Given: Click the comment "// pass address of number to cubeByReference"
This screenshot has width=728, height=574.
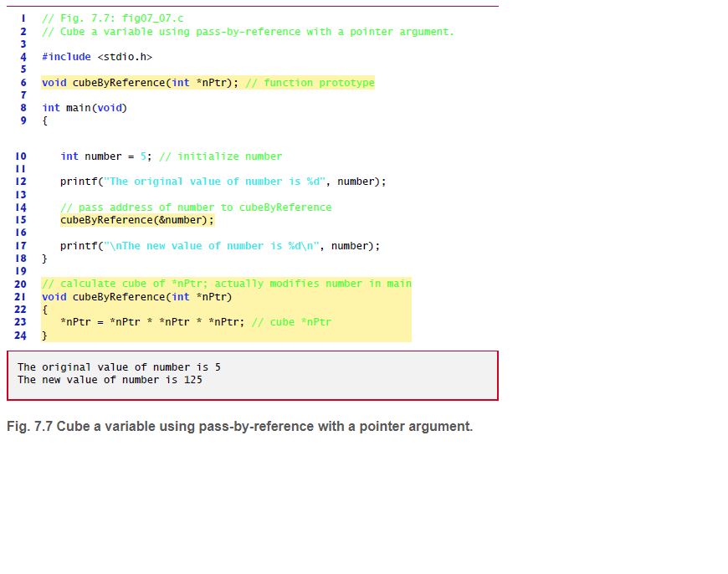Looking at the screenshot, I should point(196,208).
